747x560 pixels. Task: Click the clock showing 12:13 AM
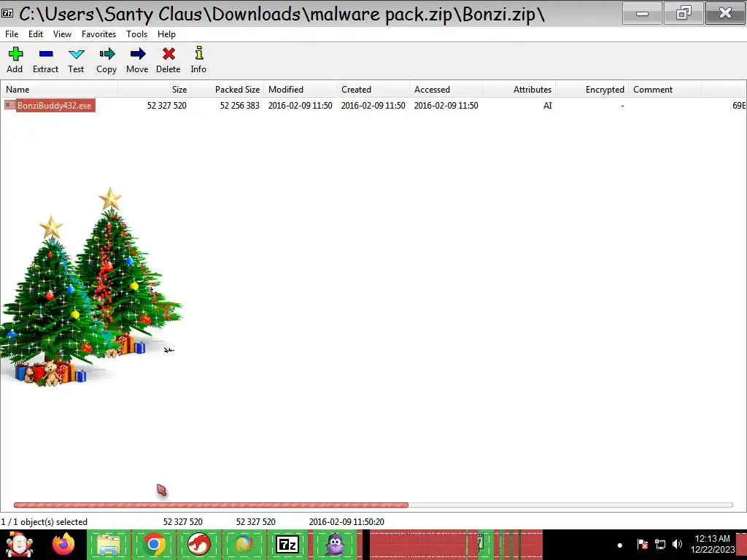pyautogui.click(x=712, y=544)
